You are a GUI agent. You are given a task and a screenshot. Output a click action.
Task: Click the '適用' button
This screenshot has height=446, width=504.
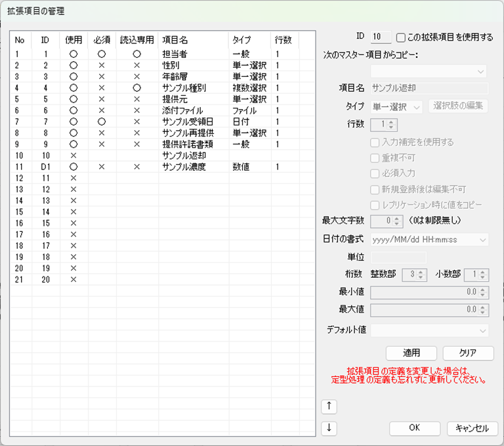(x=411, y=353)
